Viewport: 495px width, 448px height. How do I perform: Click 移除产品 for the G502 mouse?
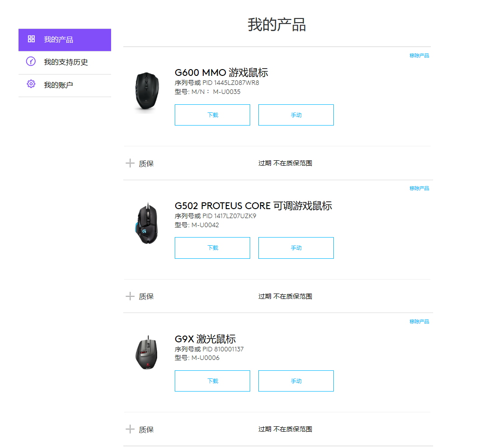click(418, 188)
